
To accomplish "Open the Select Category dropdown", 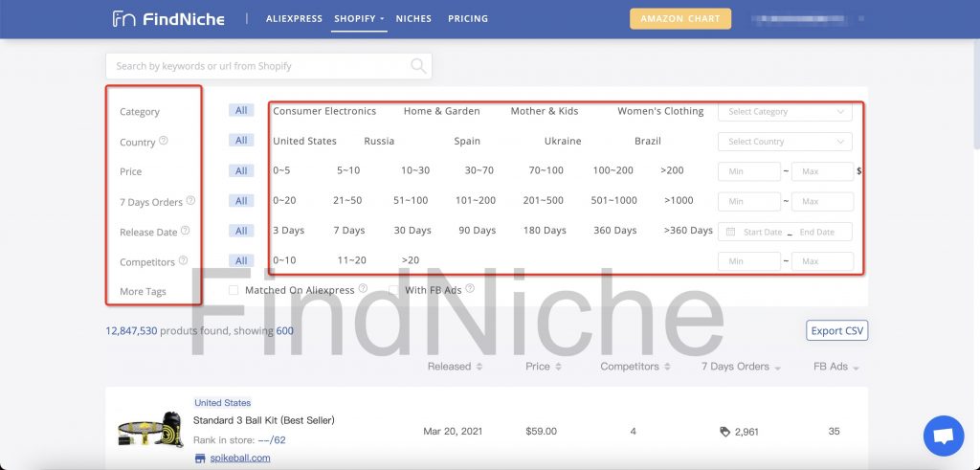I will pos(785,112).
